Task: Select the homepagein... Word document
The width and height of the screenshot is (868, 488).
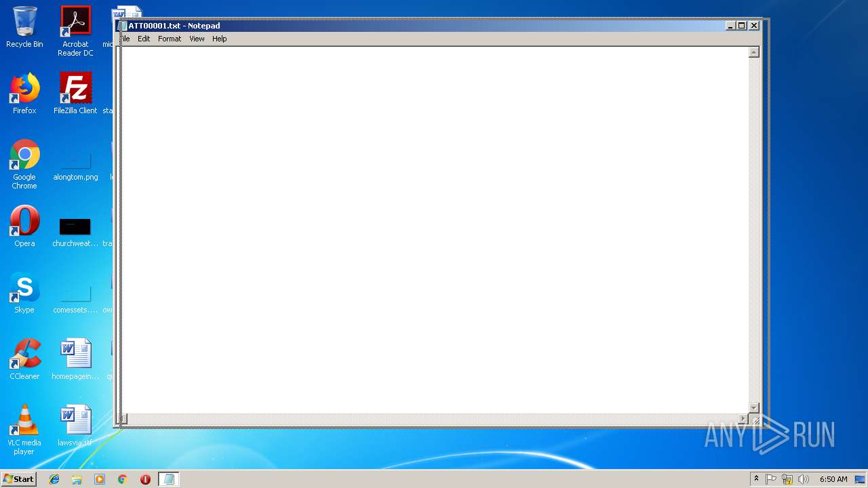Action: tap(75, 359)
